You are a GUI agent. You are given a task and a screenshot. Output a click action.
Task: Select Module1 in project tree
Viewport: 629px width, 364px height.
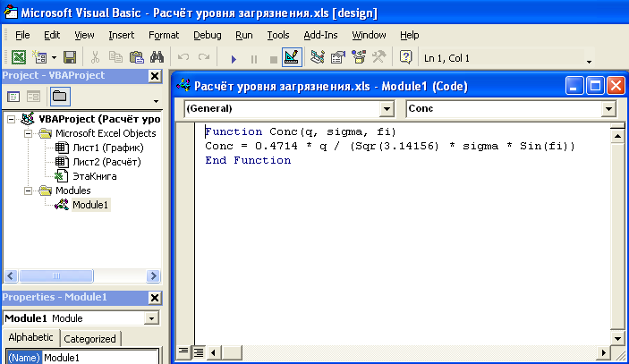pos(90,205)
